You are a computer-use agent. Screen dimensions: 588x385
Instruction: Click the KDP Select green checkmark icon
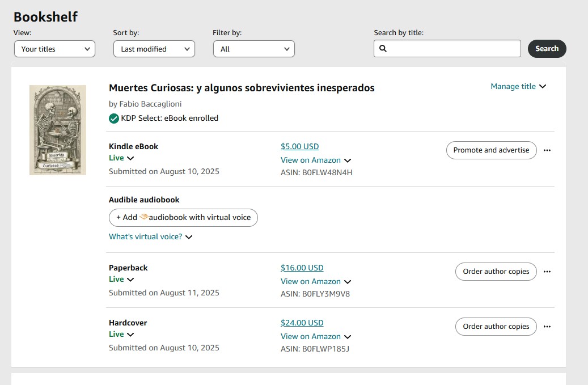pyautogui.click(x=114, y=119)
